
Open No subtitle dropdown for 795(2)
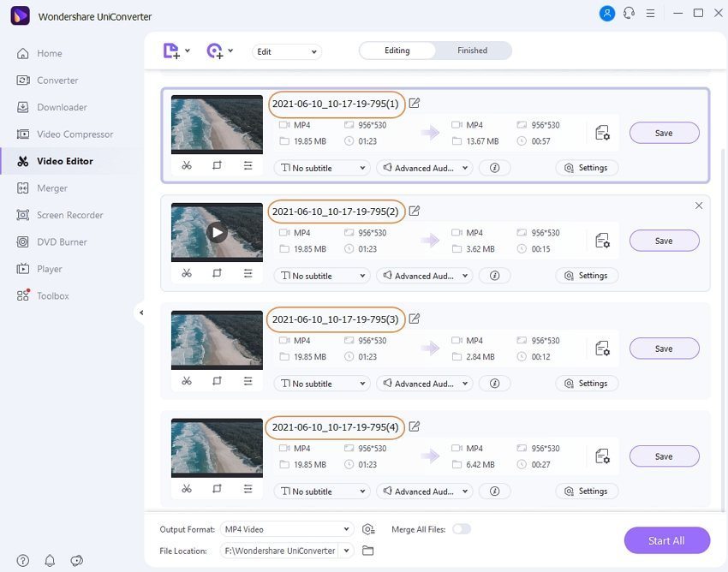coord(322,276)
